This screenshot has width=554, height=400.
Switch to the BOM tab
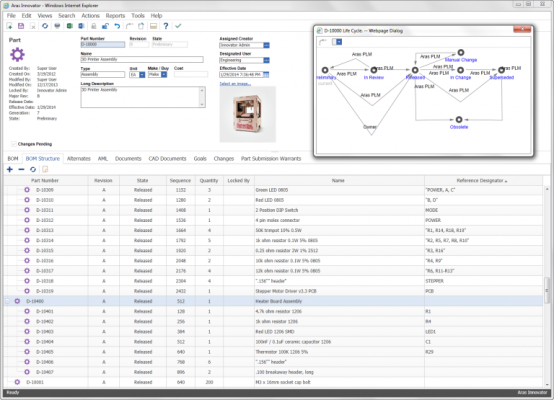click(13, 159)
